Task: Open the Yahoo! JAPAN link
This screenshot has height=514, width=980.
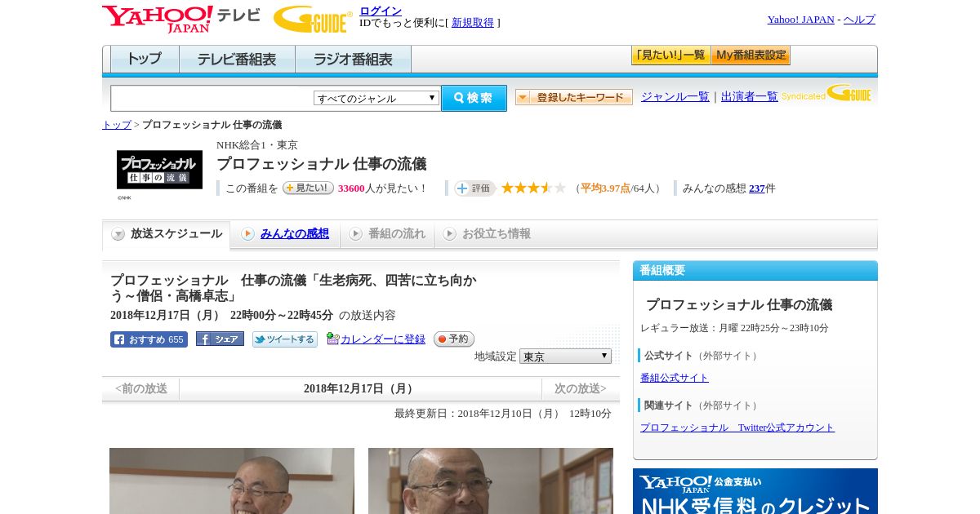Action: 801,20
